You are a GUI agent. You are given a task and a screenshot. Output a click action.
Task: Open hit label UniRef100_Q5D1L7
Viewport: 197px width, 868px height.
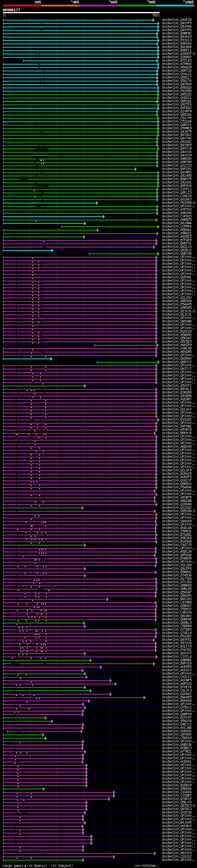click(177, 78)
